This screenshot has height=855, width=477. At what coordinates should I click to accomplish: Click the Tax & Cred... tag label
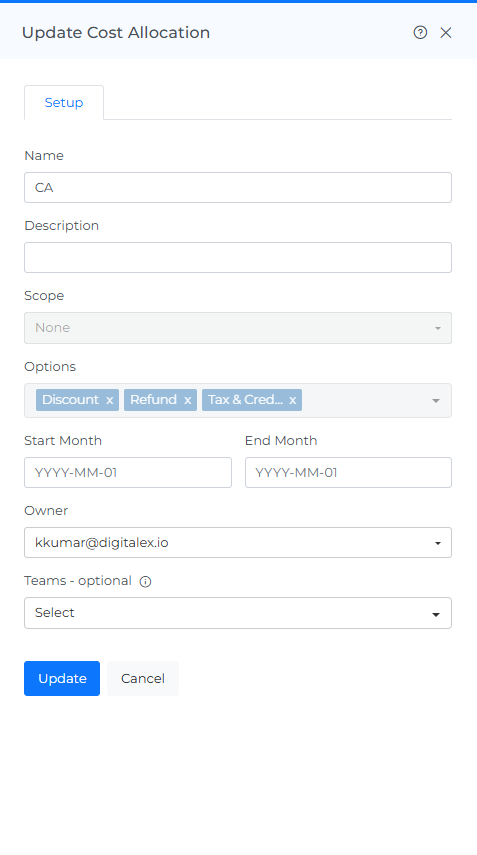[x=245, y=400]
